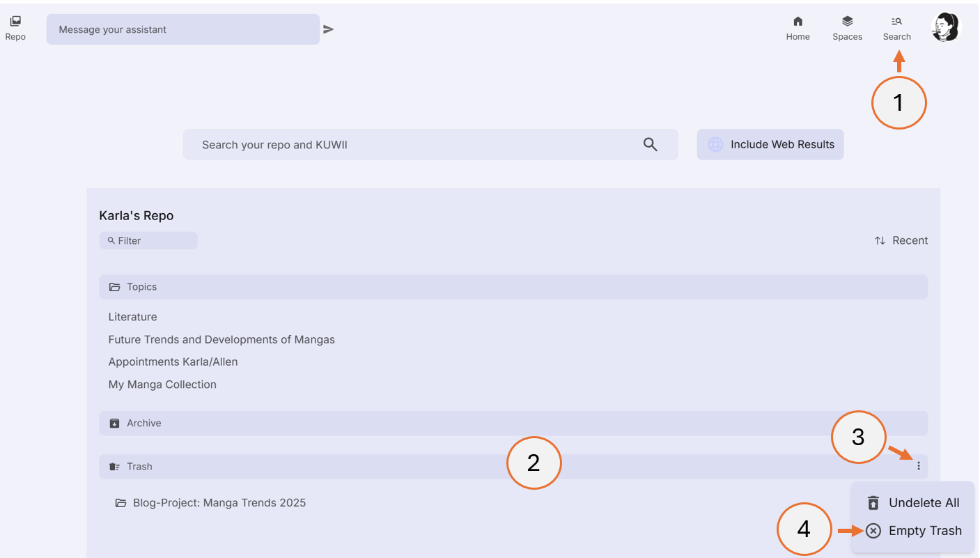Click the send message arrow icon
980x558 pixels.
click(x=328, y=29)
